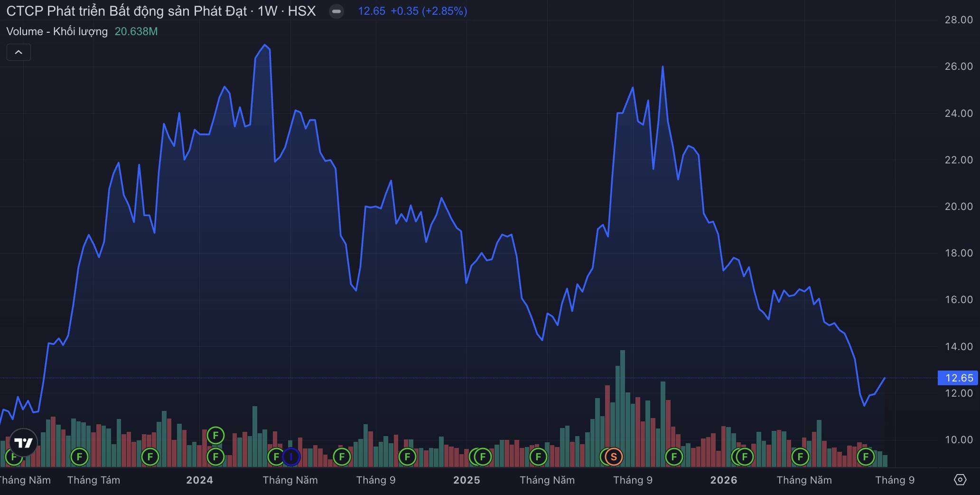Open the F marker above the Tháng Tám label

[x=79, y=457]
